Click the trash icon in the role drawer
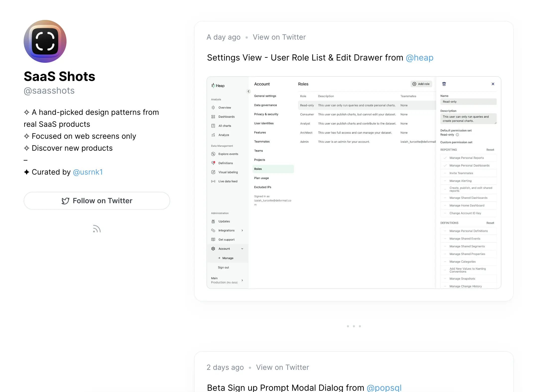 (444, 84)
